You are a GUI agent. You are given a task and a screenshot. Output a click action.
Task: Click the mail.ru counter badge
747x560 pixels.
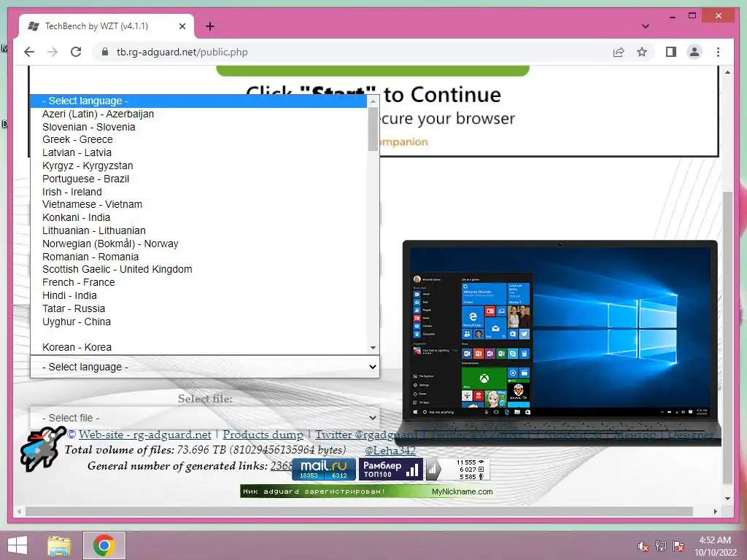coord(324,469)
